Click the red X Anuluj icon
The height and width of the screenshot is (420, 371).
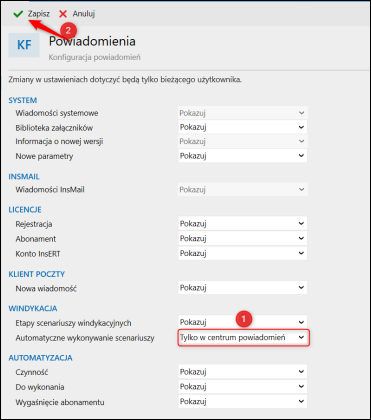pos(63,14)
